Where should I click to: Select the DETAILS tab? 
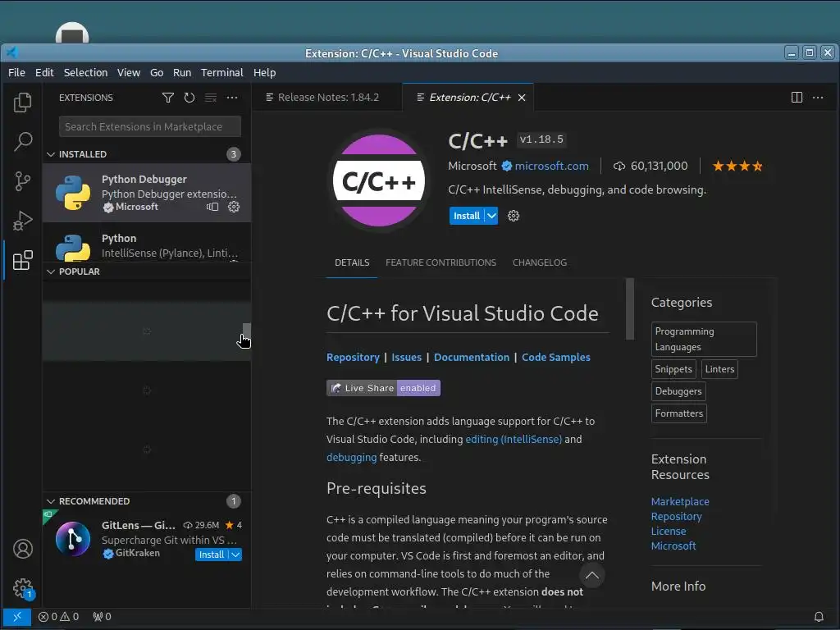tap(352, 262)
